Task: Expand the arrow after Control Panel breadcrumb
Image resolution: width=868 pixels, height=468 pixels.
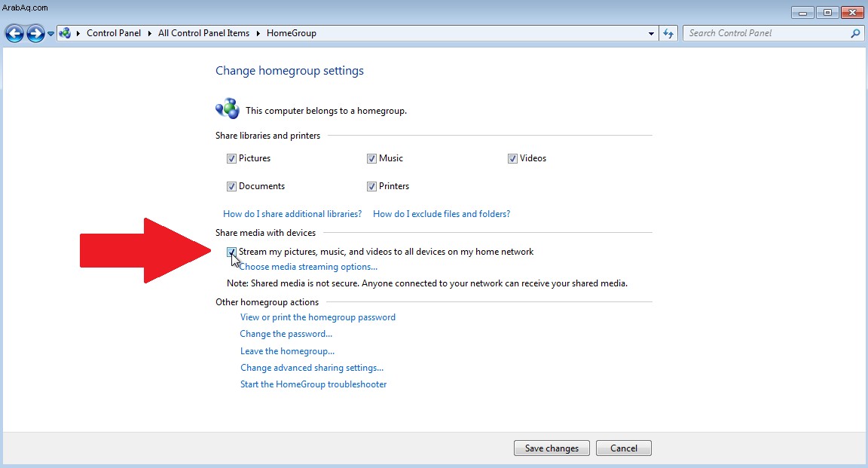Action: tap(149, 33)
